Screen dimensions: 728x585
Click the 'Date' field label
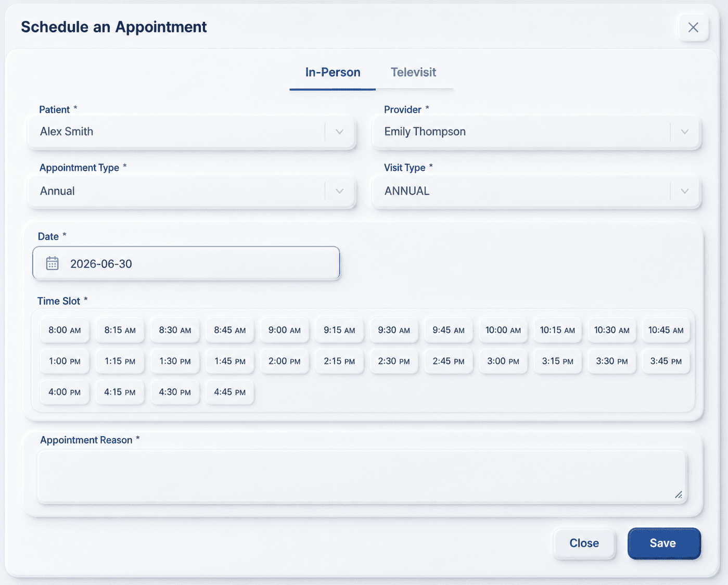(48, 236)
